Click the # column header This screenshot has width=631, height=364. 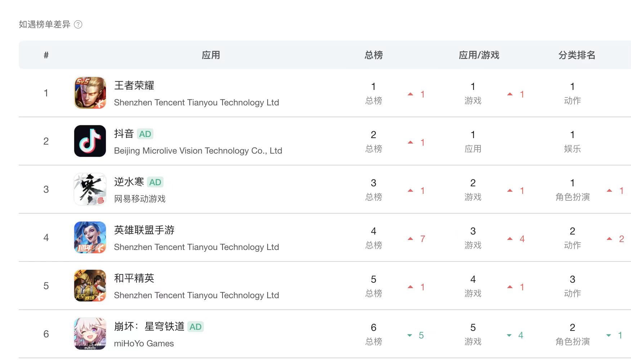[x=46, y=55]
